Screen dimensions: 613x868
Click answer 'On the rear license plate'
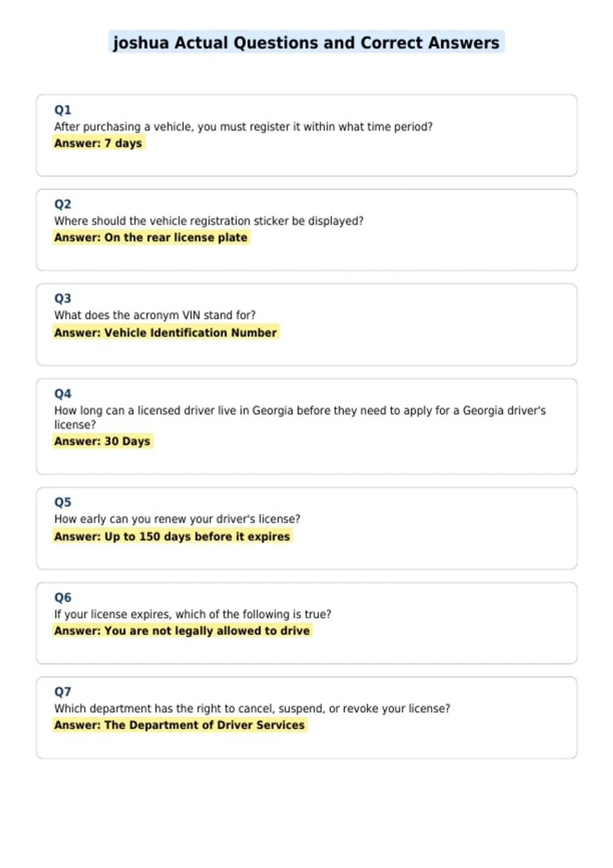pos(151,237)
